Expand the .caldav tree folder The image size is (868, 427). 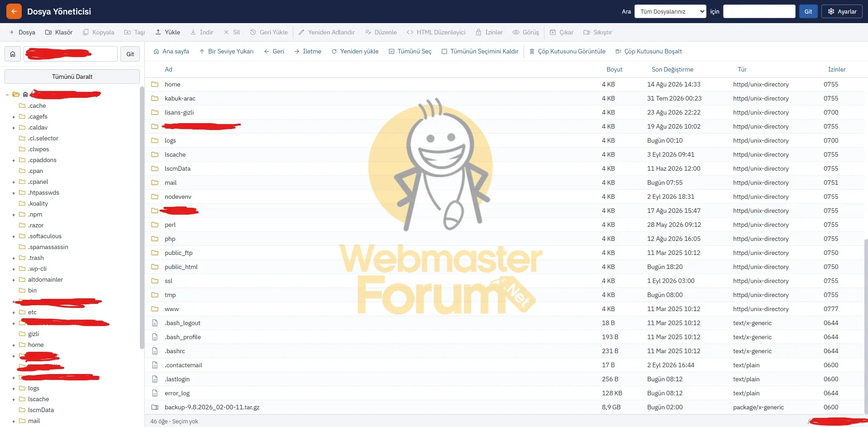(14, 128)
